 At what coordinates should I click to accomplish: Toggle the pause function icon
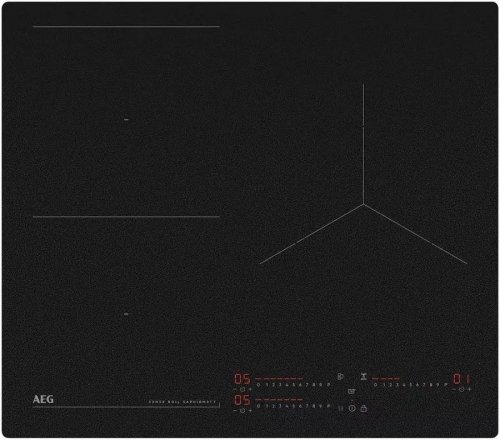341,408
